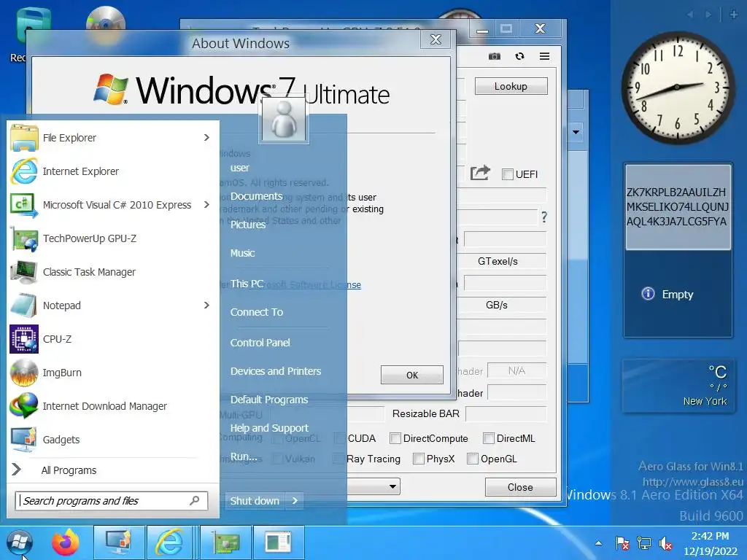The height and width of the screenshot is (560, 747).
Task: Toggle the CUDA checkbox
Action: pyautogui.click(x=339, y=438)
